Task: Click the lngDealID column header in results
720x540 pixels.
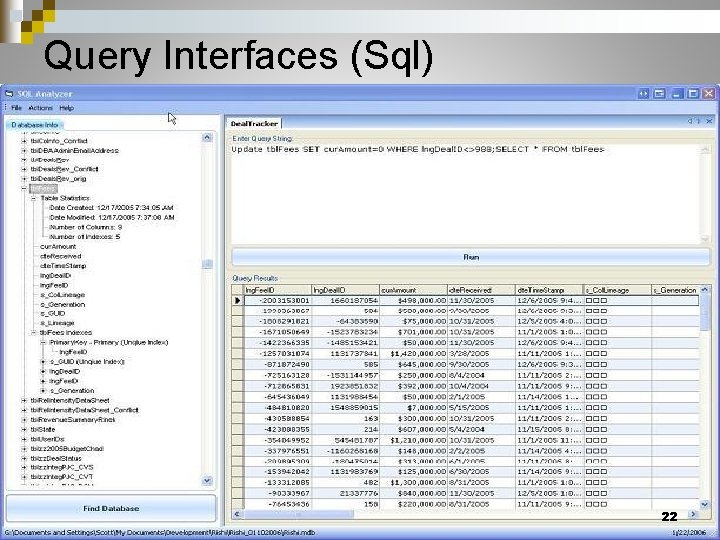Action: click(x=345, y=290)
